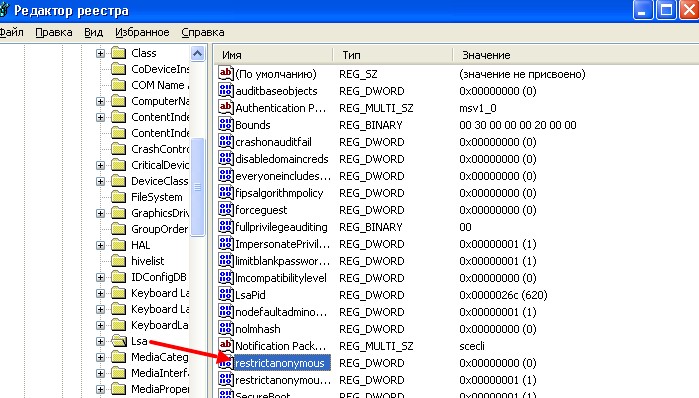
Task: Click the disabledomaincreds value icon
Action: (226, 158)
